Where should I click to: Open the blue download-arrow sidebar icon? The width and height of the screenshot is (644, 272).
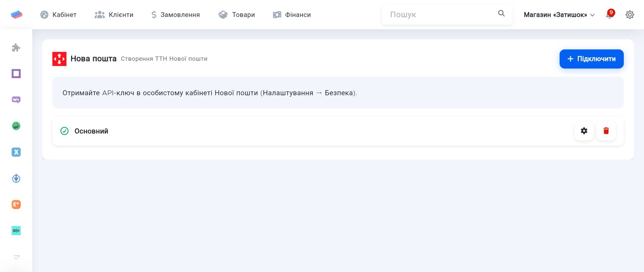point(16,178)
